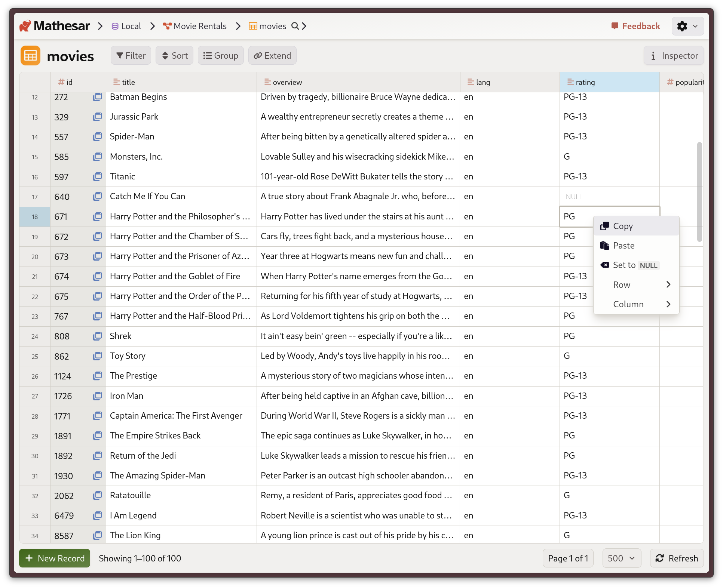Click the Refresh icon
723x588 pixels.
click(660, 558)
